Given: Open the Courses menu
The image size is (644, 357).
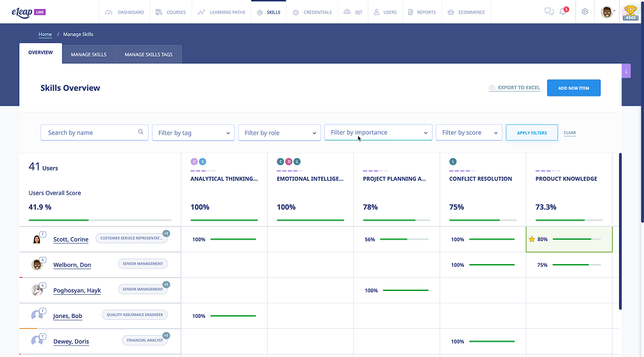Looking at the screenshot, I should click(x=170, y=12).
